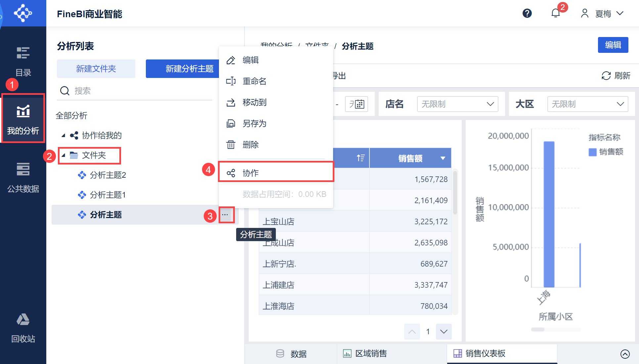639x364 pixels.
Task: Click the notification bell icon
Action: (x=556, y=13)
